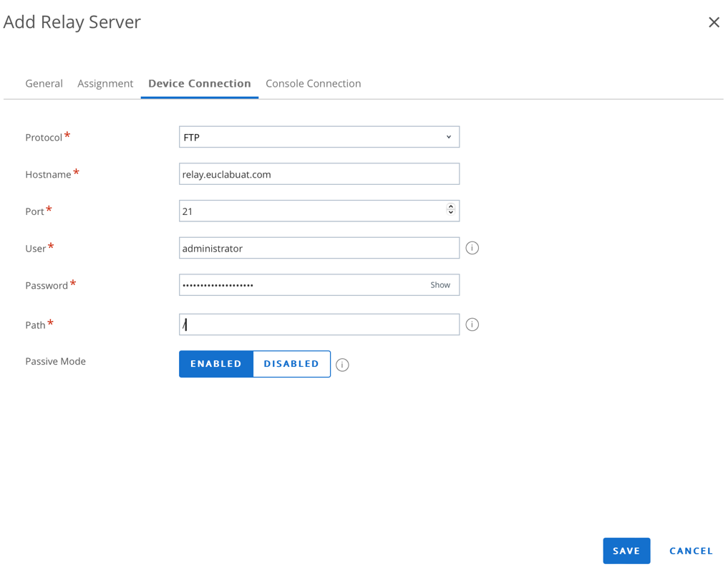Click the info icon beside Path field
The image size is (728, 571).
(x=472, y=325)
